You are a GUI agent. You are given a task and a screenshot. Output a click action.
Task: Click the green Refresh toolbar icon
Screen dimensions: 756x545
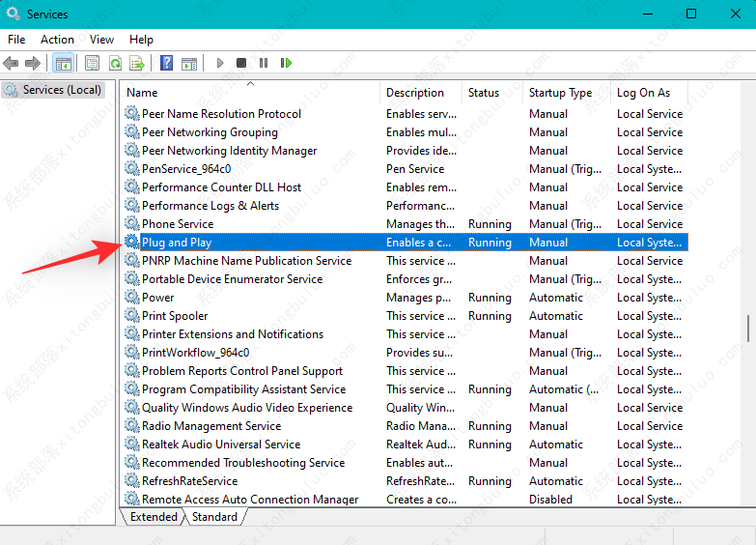point(115,63)
